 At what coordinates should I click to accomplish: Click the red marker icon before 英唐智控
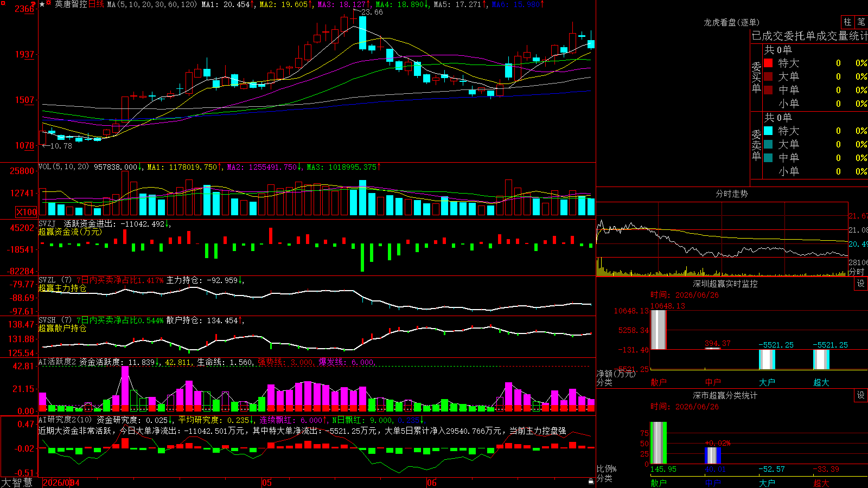[49, 4]
